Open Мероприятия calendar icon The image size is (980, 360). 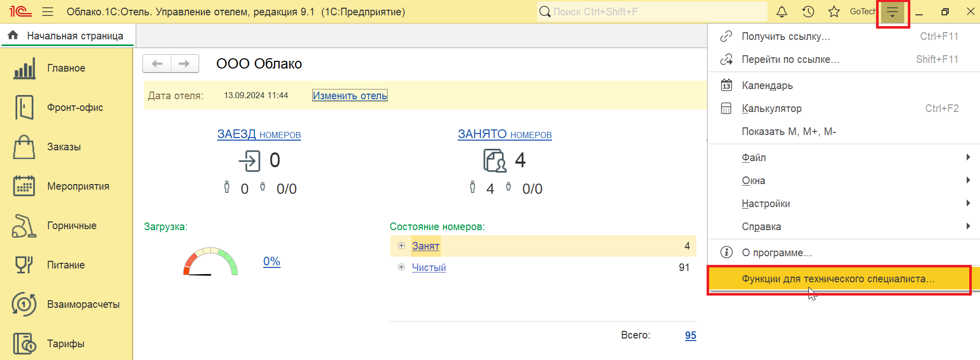click(x=24, y=186)
